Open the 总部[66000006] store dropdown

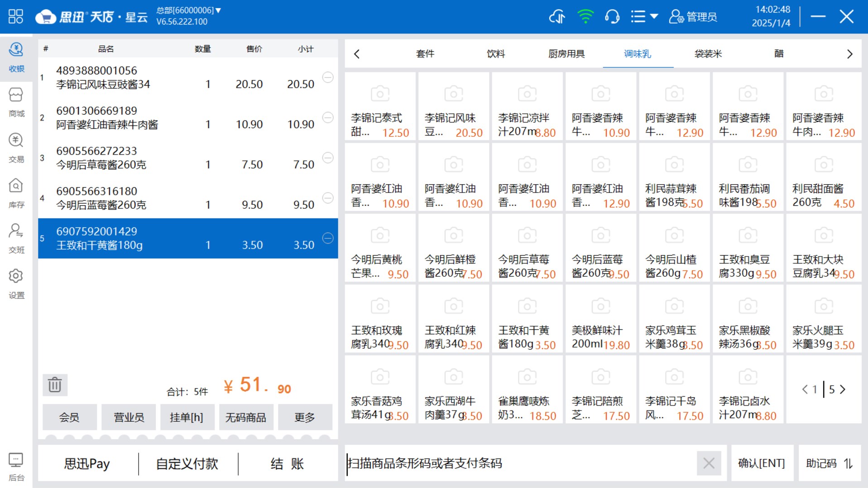point(187,10)
